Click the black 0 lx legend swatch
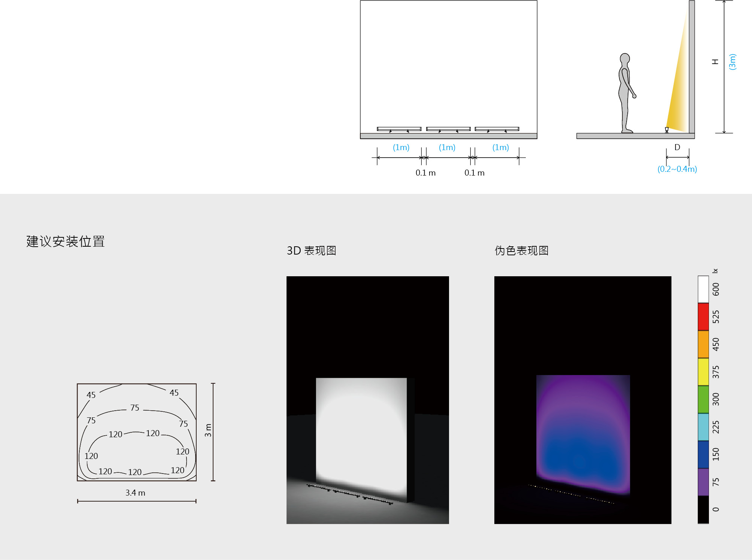752x560 pixels. click(x=703, y=510)
